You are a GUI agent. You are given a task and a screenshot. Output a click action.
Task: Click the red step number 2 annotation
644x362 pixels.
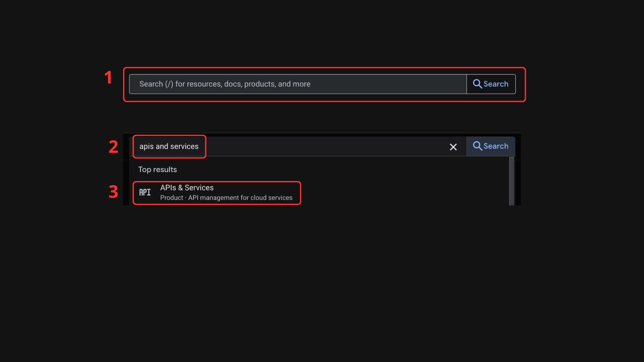pos(113,147)
